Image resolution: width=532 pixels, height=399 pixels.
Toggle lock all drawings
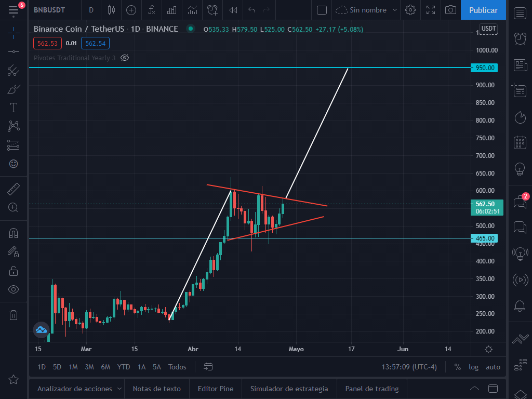pyautogui.click(x=14, y=271)
